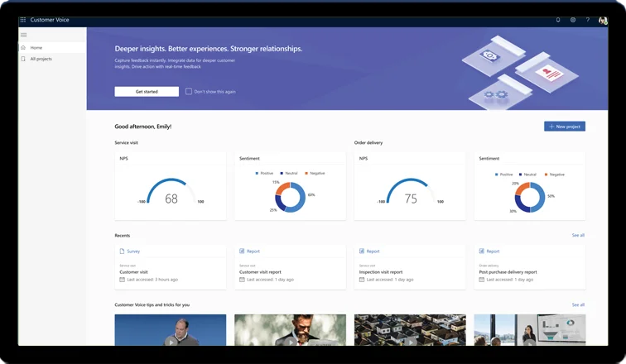
Task: Click the help question mark icon
Action: 587,19
